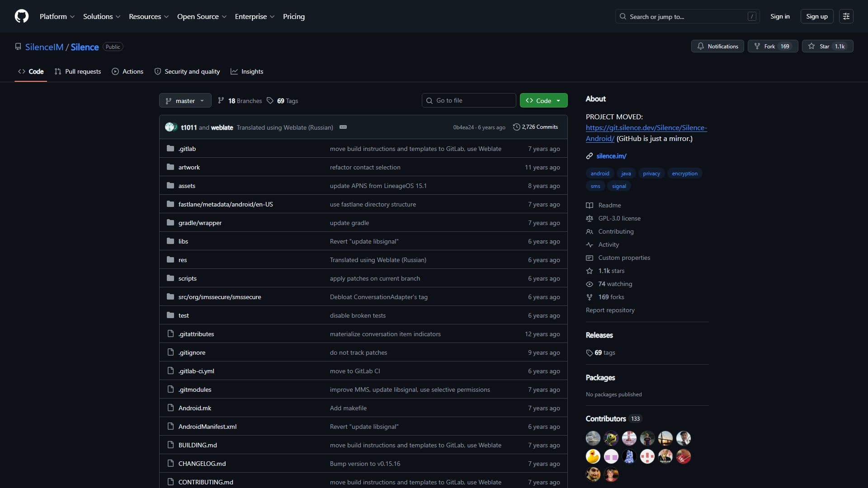The image size is (868, 488).
Task: Open the SilenceIM owner link
Action: [x=44, y=47]
